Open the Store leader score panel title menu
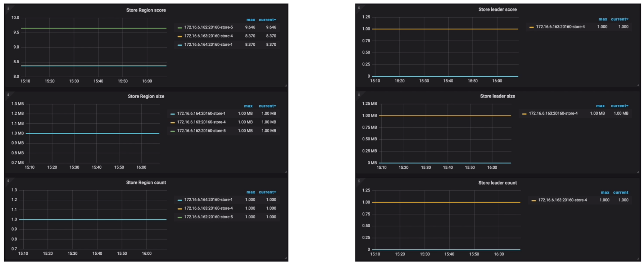The height and width of the screenshot is (262, 644). pos(498,9)
